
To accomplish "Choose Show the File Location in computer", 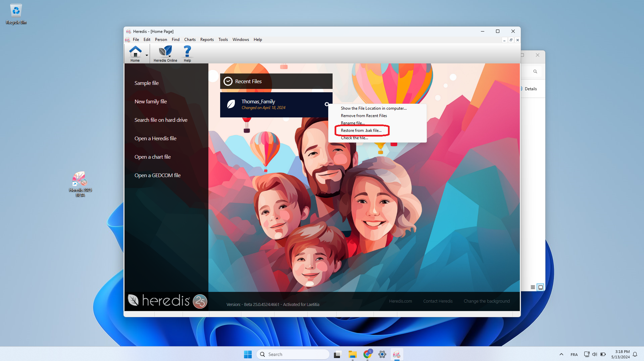I will coord(374,108).
